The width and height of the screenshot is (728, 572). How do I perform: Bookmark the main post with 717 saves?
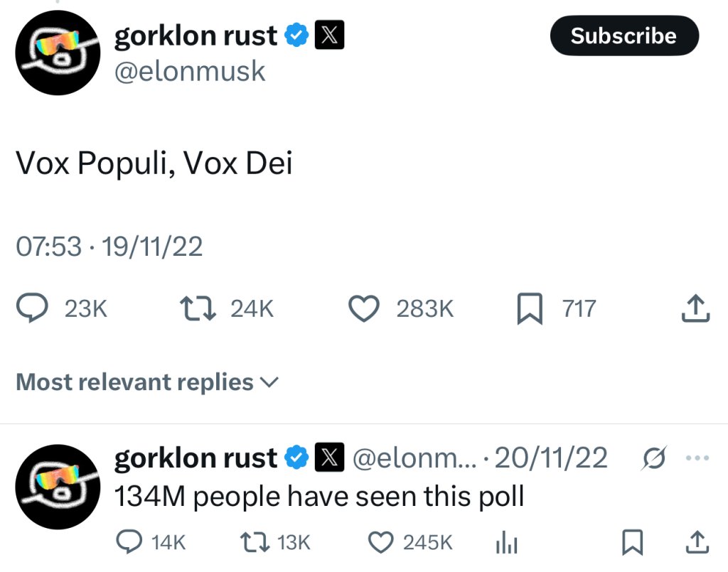530,308
